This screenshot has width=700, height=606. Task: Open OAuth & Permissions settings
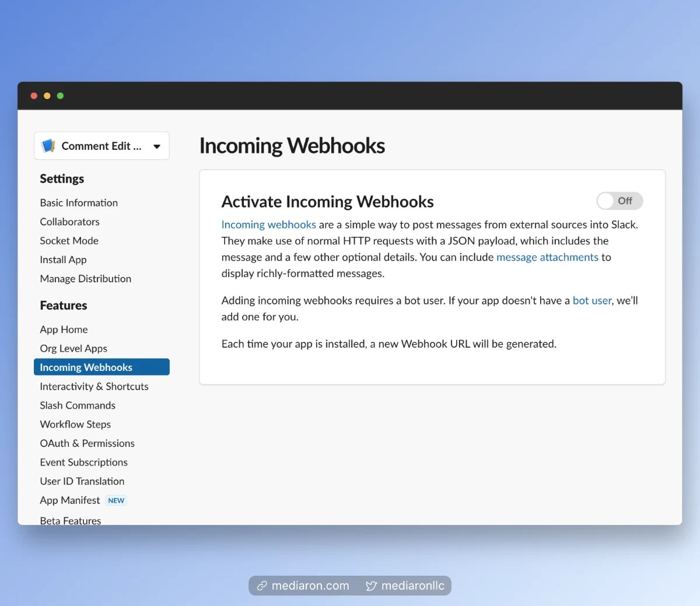click(x=87, y=443)
